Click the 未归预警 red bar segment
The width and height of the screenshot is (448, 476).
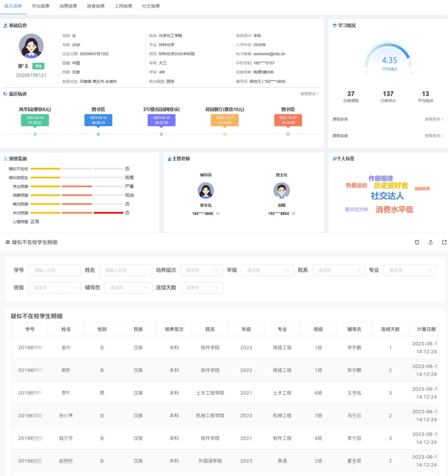pyautogui.click(x=108, y=213)
